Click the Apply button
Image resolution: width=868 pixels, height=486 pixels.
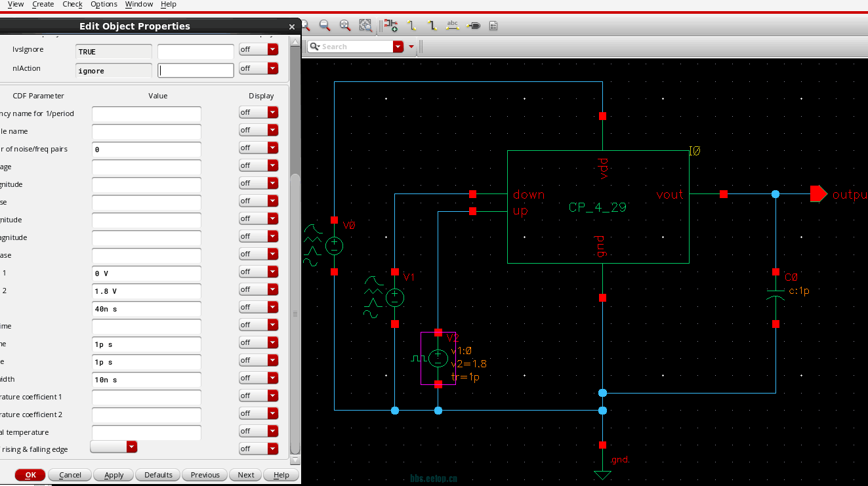[x=114, y=475]
